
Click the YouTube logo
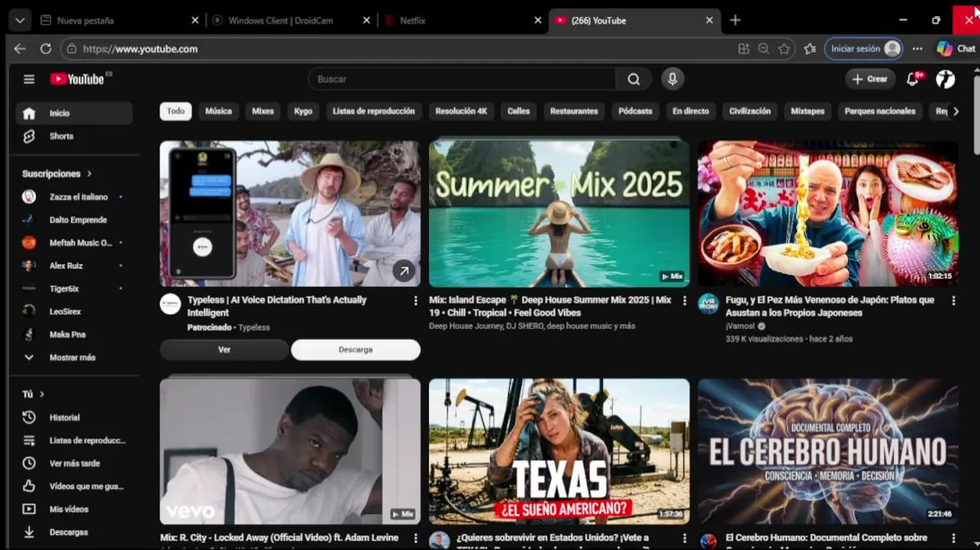point(77,79)
